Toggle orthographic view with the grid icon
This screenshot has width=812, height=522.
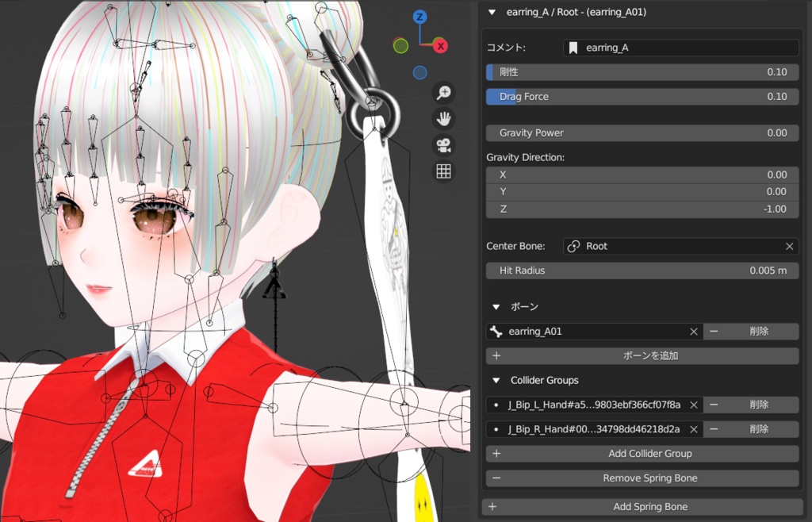pos(443,171)
